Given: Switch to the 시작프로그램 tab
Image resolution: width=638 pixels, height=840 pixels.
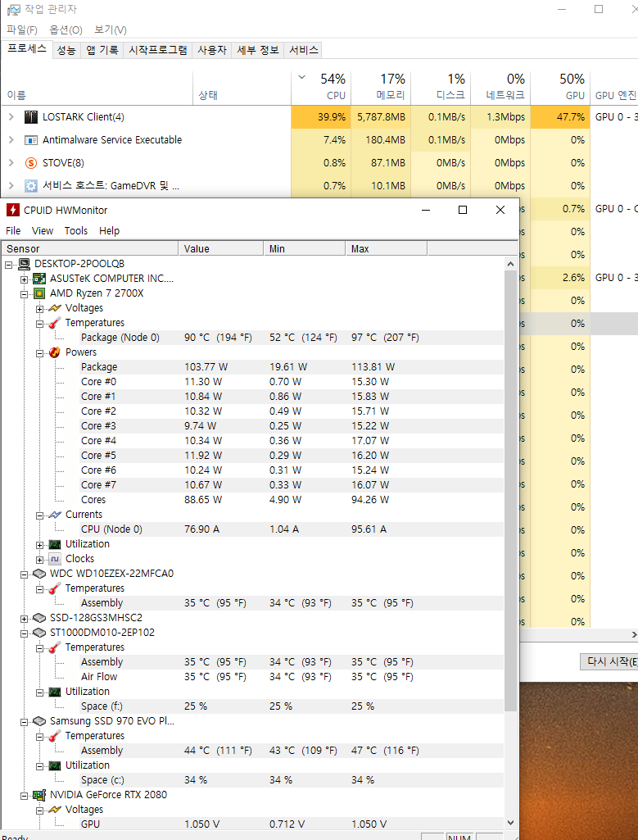Looking at the screenshot, I should [x=158, y=50].
